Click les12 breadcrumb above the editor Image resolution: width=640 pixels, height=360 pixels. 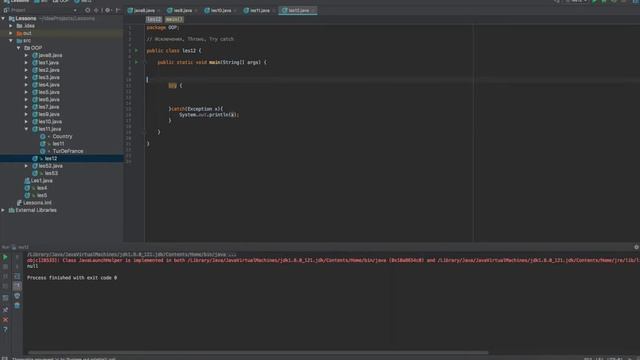click(x=154, y=19)
